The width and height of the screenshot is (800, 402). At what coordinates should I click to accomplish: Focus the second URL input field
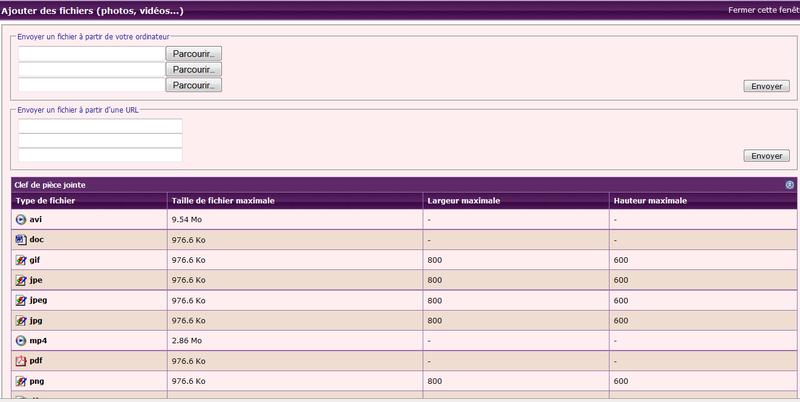(x=100, y=140)
